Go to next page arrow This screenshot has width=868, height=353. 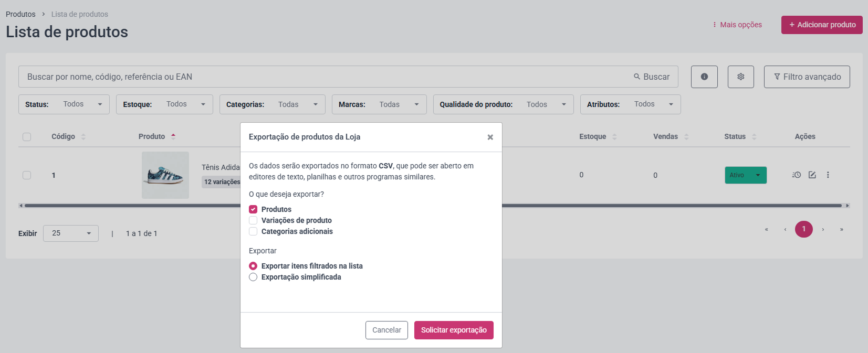823,229
